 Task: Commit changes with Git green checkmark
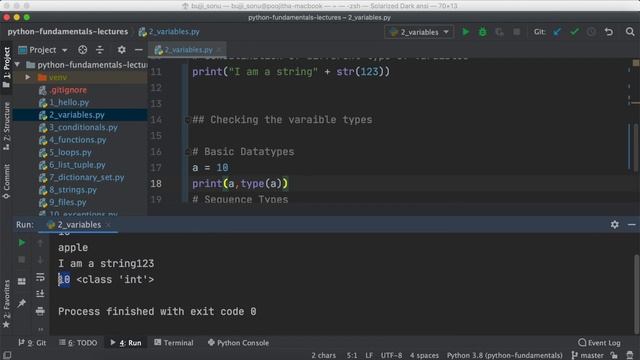pos(574,32)
